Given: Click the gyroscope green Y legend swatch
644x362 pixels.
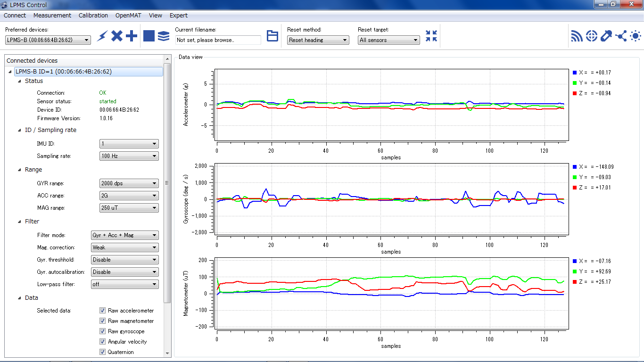Looking at the screenshot, I should 575,177.
